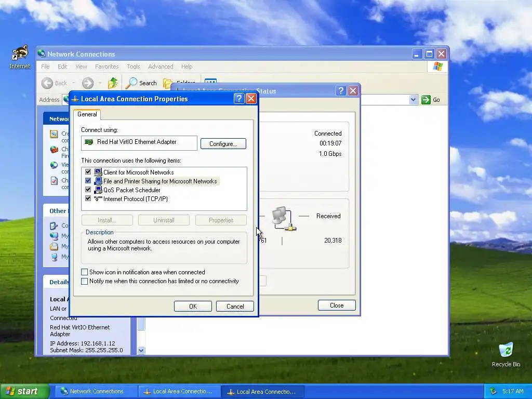Click the File and Printer Sharing item icon
Viewport: 532px width, 399px height.
[98, 181]
